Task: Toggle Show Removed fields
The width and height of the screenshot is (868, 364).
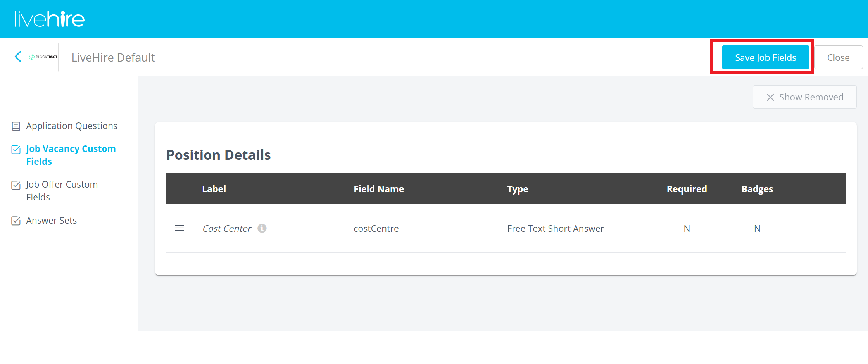Action: tap(804, 97)
